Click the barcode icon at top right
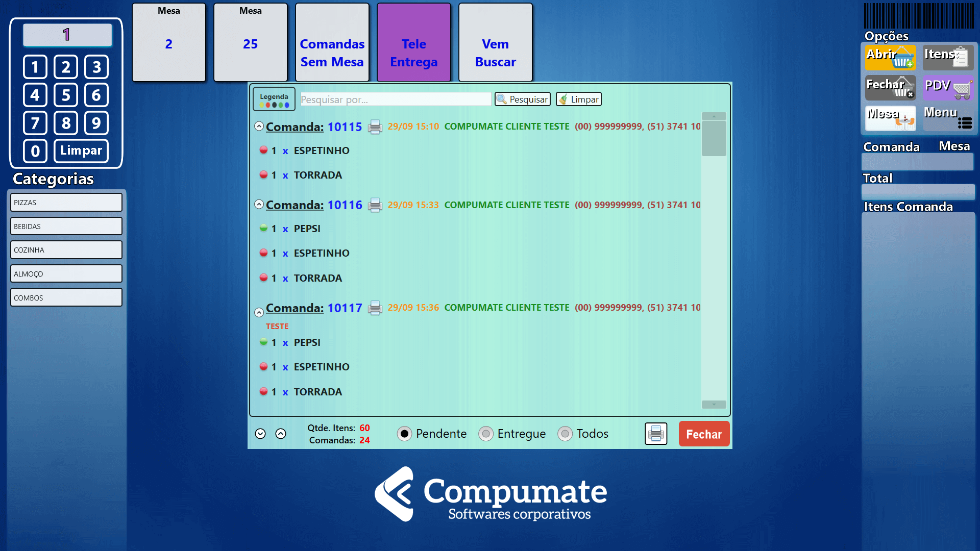 tap(919, 15)
